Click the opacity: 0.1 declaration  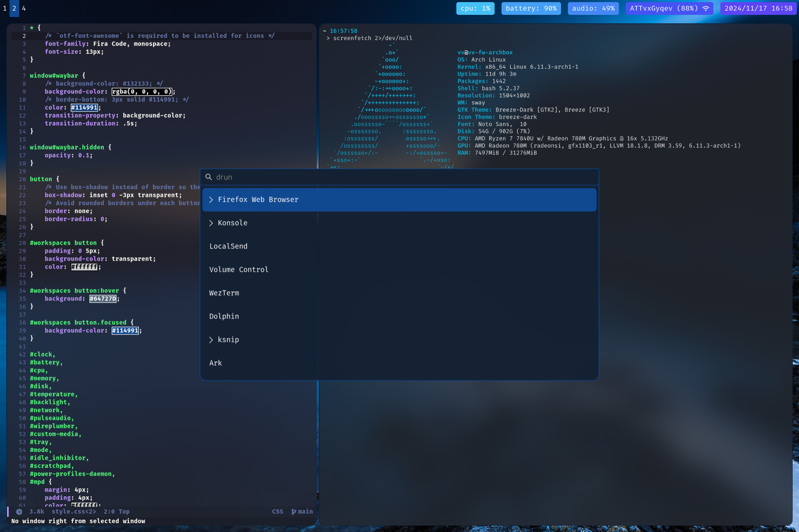69,155
